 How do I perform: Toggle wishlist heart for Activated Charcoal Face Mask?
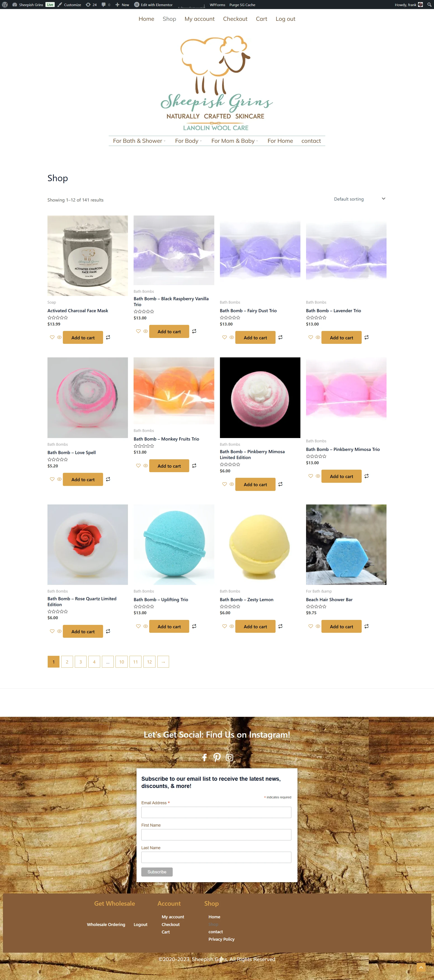52,338
